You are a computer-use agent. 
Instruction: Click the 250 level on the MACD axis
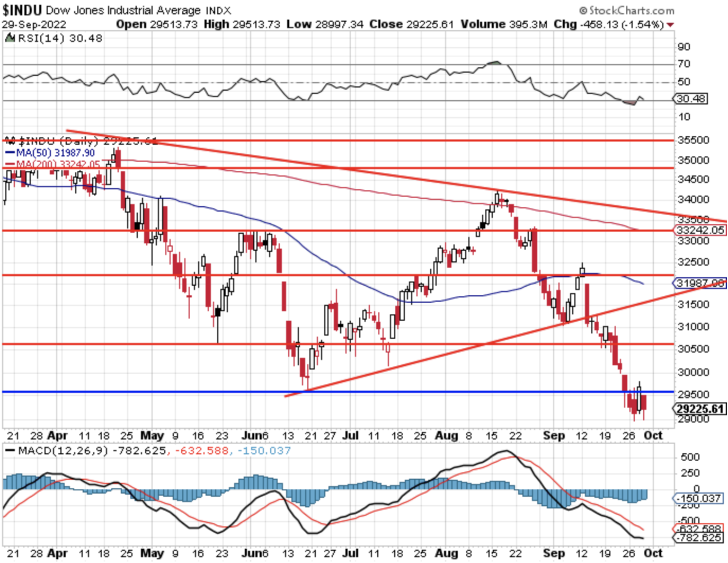click(691, 473)
